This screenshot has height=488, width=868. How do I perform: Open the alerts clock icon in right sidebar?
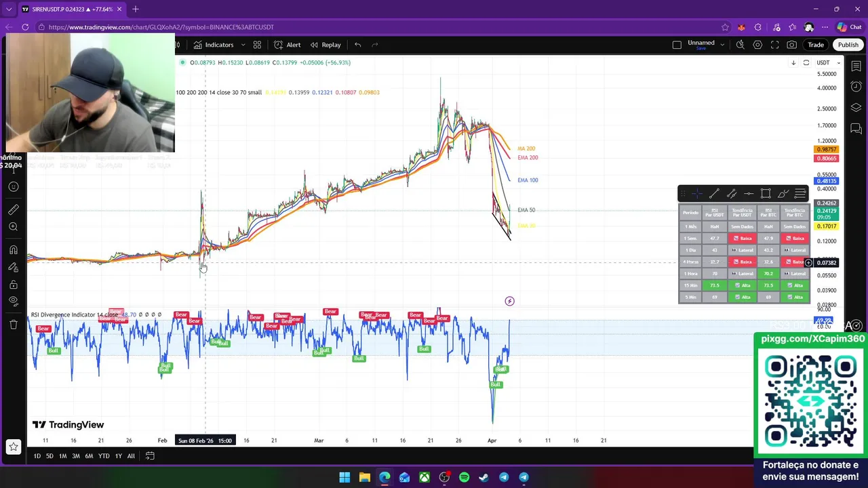point(856,87)
